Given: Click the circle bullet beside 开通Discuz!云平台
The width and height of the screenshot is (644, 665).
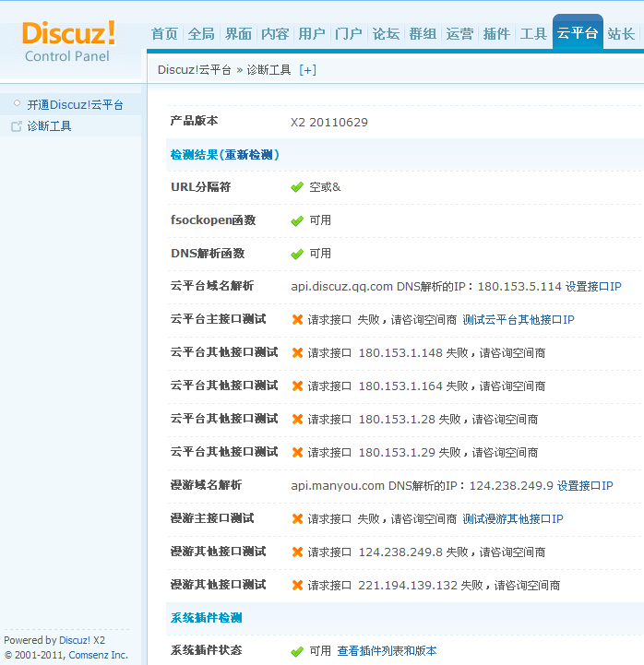Looking at the screenshot, I should coord(17,103).
